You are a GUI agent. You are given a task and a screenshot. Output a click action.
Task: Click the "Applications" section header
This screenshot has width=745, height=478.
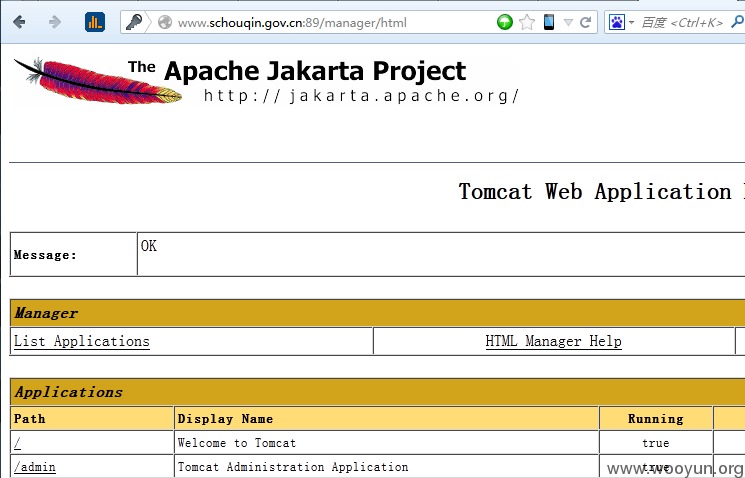click(68, 392)
